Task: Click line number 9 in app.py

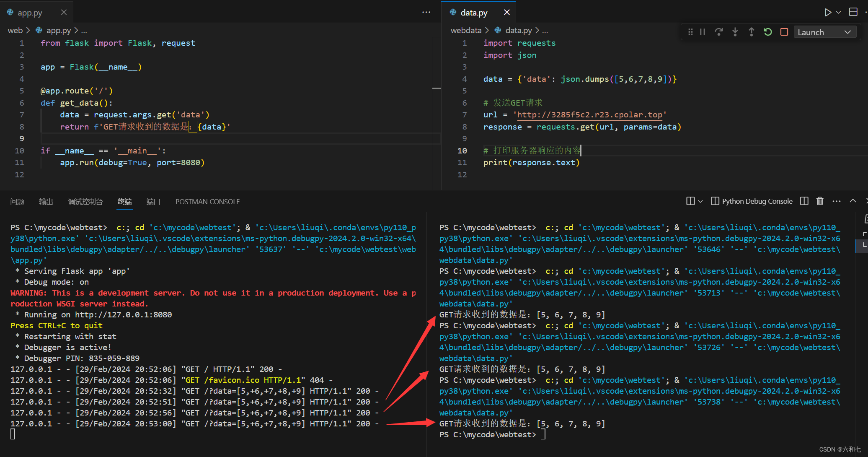Action: click(21, 139)
